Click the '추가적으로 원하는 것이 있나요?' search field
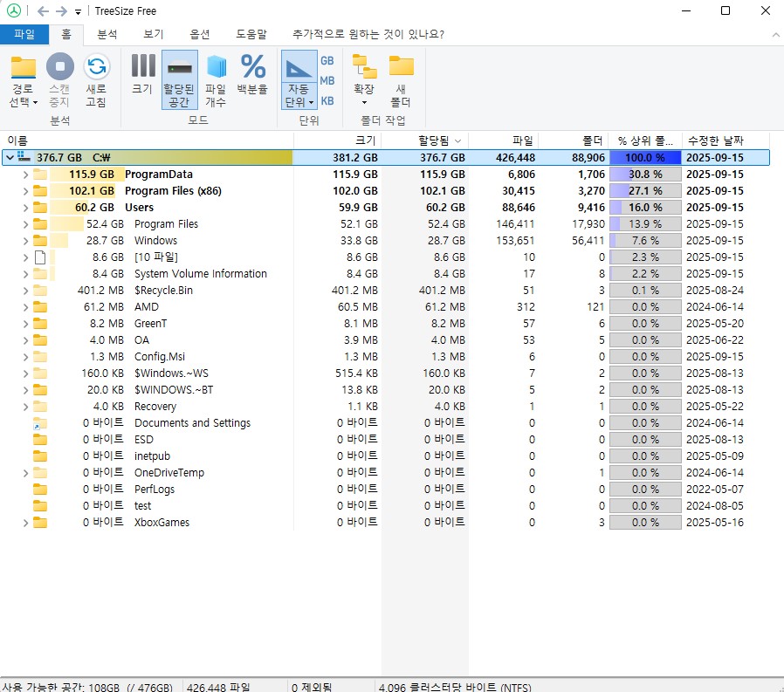This screenshot has height=692, width=784. (x=368, y=35)
